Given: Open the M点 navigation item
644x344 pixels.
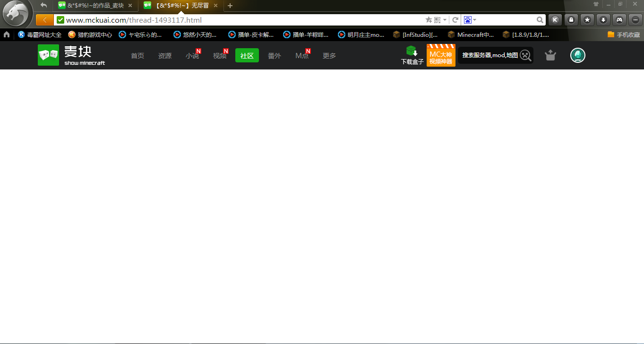Looking at the screenshot, I should [302, 56].
